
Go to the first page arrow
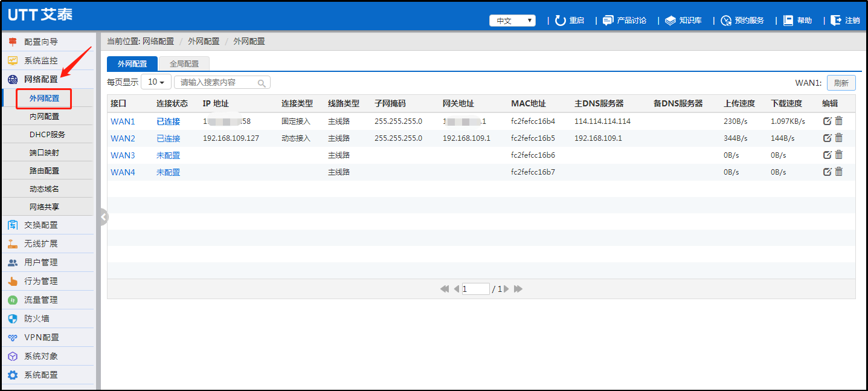click(x=445, y=289)
